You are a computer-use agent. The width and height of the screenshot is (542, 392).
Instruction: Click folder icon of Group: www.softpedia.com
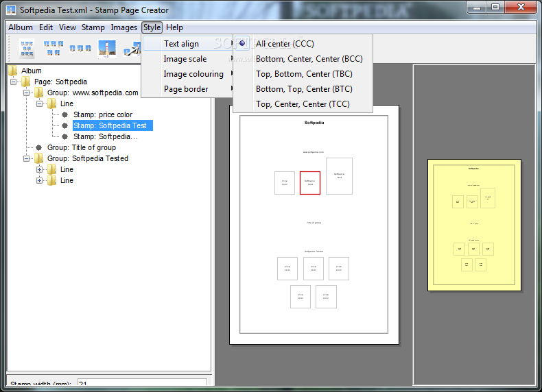coord(38,93)
